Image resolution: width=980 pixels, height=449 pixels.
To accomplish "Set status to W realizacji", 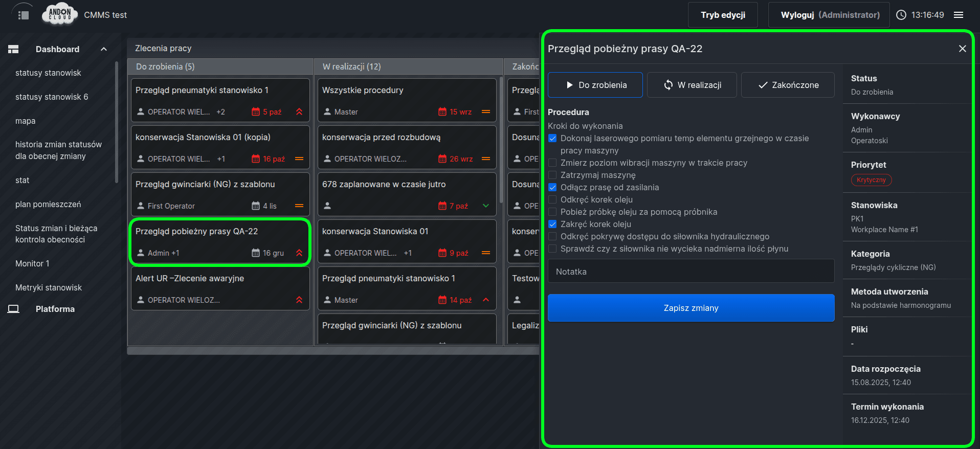I will [x=692, y=85].
